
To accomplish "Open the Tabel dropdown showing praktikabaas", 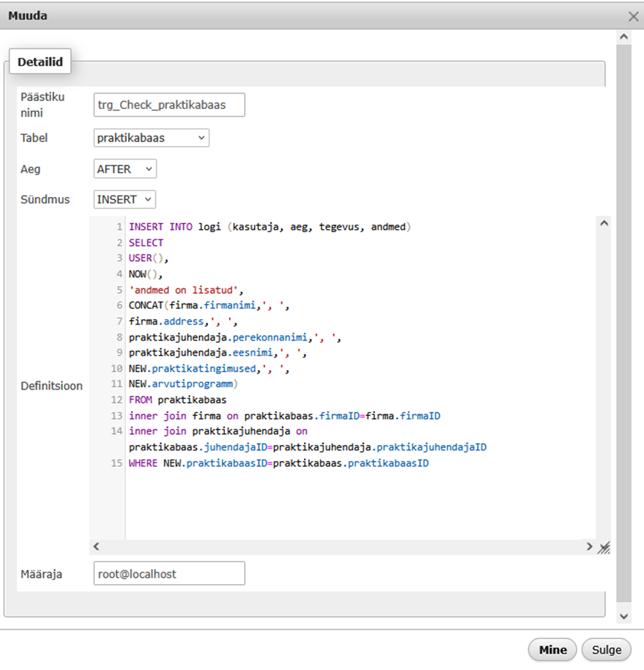I will pyautogui.click(x=151, y=138).
